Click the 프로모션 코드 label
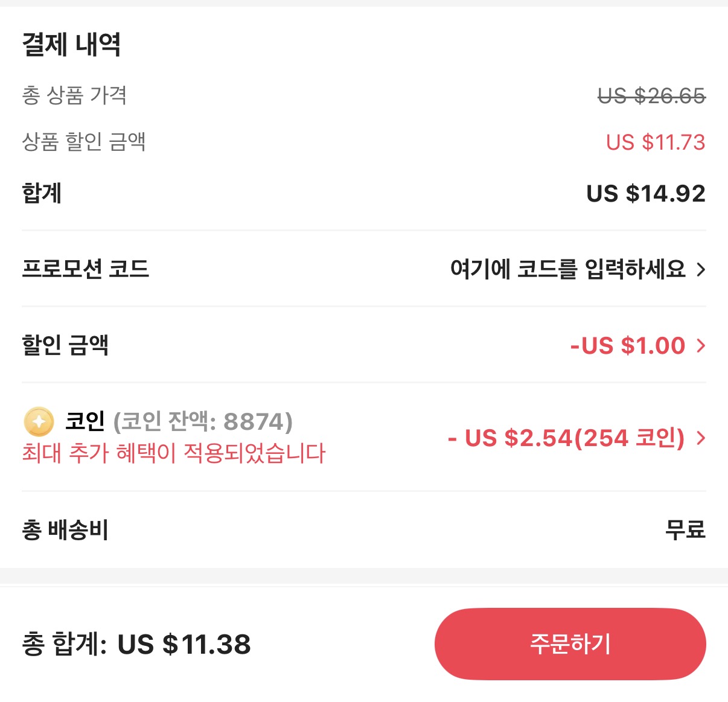Image resolution: width=728 pixels, height=702 pixels. pos(86,270)
